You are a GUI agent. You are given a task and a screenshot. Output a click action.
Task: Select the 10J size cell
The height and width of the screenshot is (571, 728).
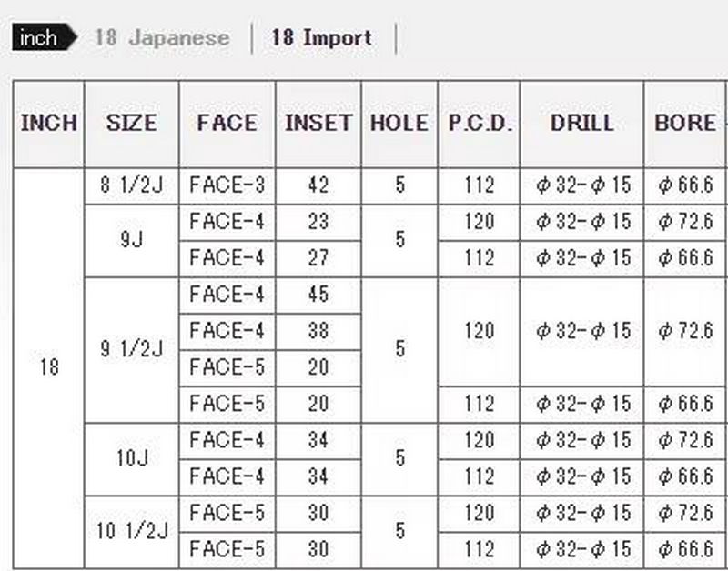131,458
